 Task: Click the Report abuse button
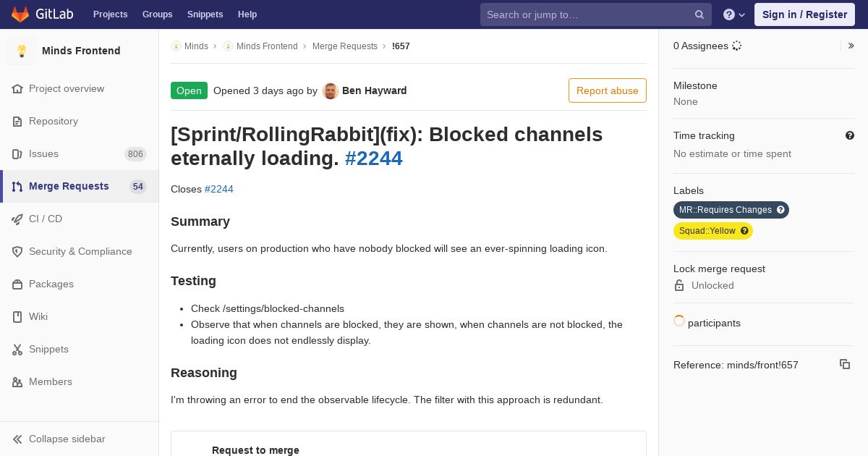coord(608,90)
